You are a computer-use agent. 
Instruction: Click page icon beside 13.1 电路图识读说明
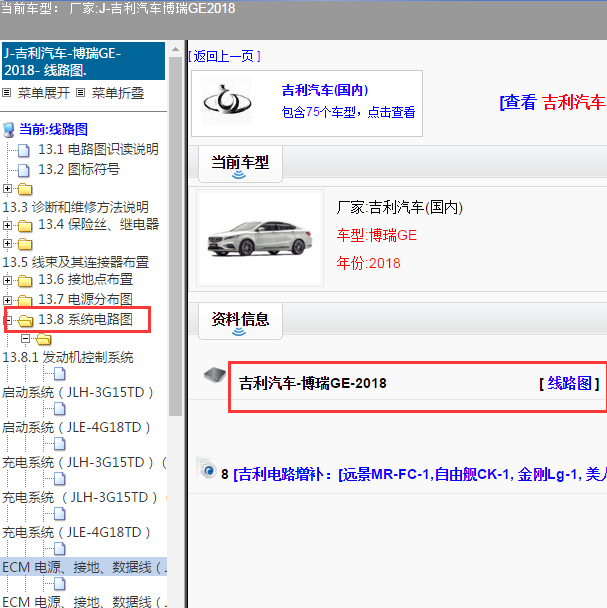click(x=24, y=150)
